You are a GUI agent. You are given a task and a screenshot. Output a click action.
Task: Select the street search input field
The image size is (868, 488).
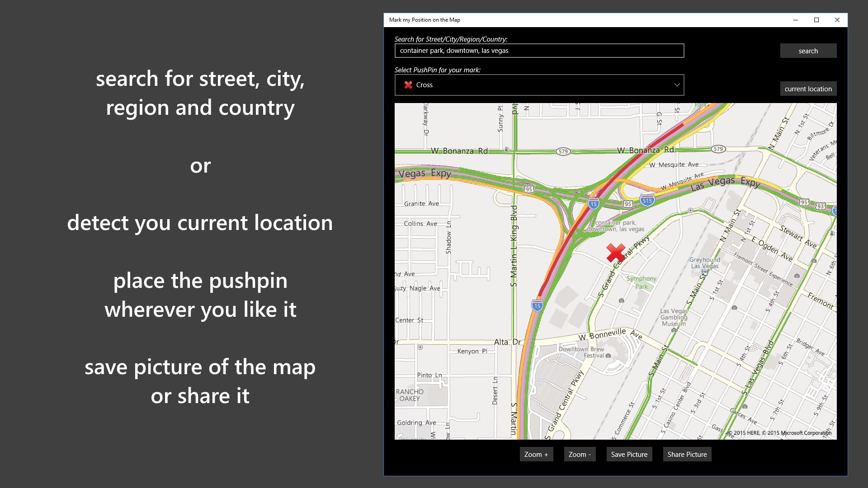pyautogui.click(x=539, y=50)
